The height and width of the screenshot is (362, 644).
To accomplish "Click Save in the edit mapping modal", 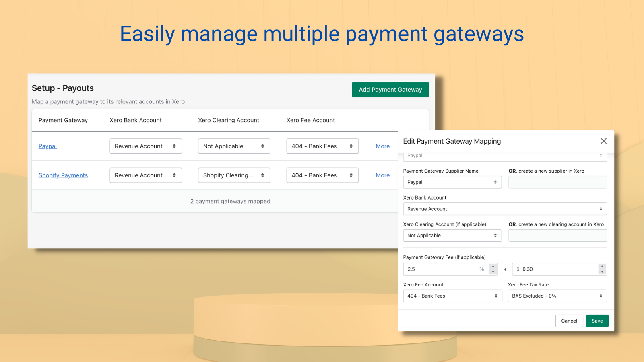I will click(597, 321).
